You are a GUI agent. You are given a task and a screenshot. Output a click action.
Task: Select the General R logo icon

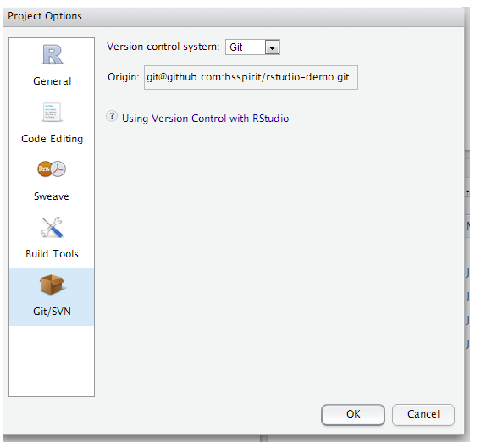click(x=53, y=55)
